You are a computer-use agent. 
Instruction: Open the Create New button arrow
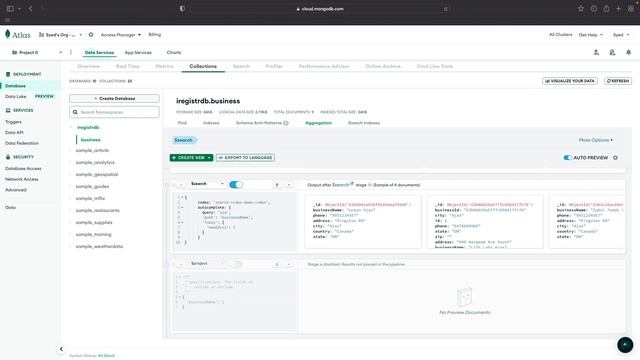[209, 158]
